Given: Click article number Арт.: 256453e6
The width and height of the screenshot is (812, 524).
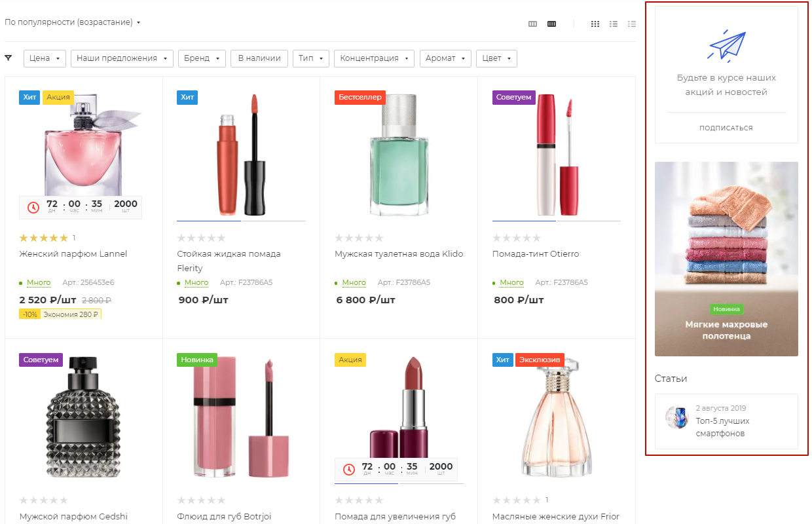Looking at the screenshot, I should [88, 283].
